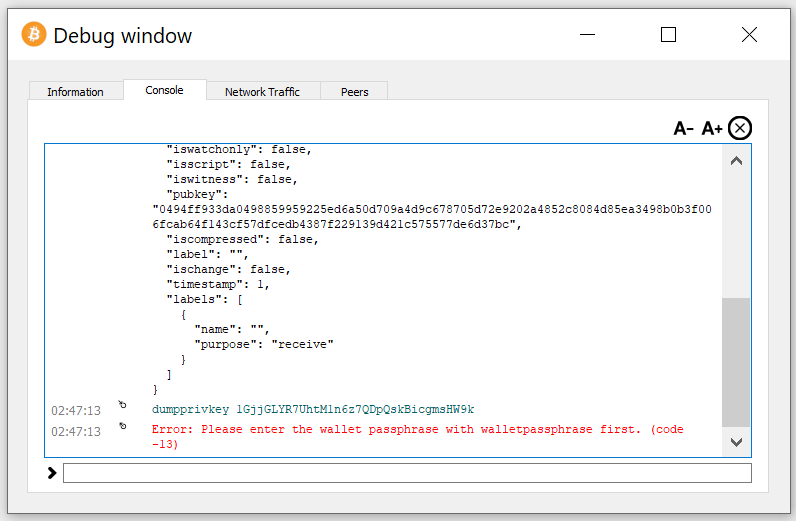
Task: Click the "pubkey": label line
Action: click(x=197, y=194)
